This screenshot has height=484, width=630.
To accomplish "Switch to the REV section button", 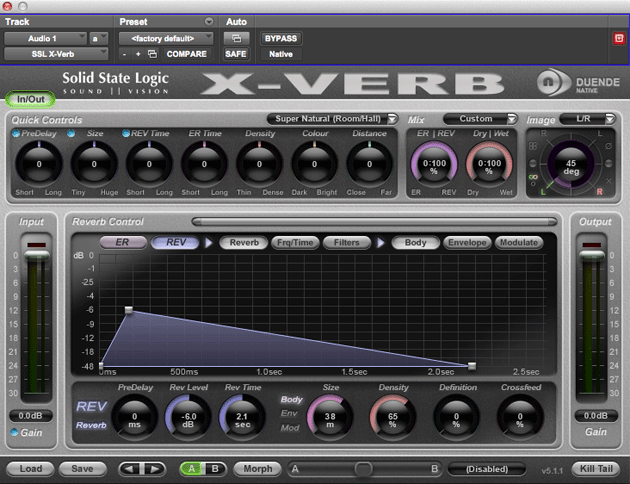I will point(176,242).
